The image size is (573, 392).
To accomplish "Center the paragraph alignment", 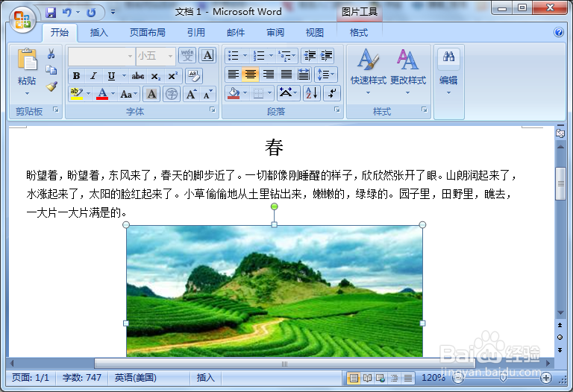I will click(251, 75).
